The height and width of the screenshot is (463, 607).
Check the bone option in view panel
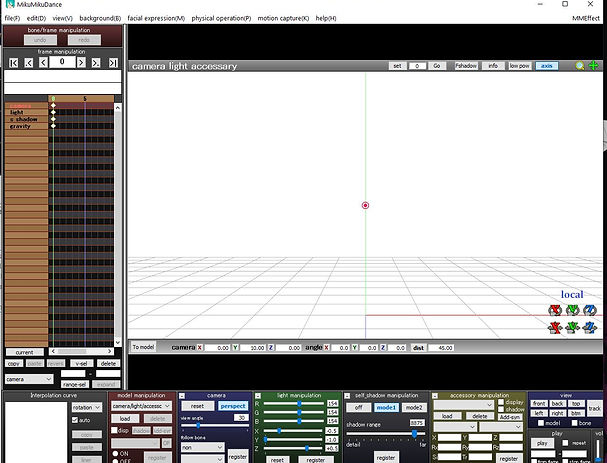coord(574,423)
